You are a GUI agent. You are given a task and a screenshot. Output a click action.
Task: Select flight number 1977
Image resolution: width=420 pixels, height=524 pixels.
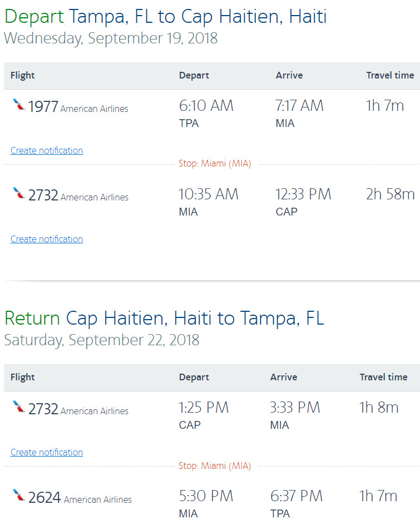pos(43,106)
